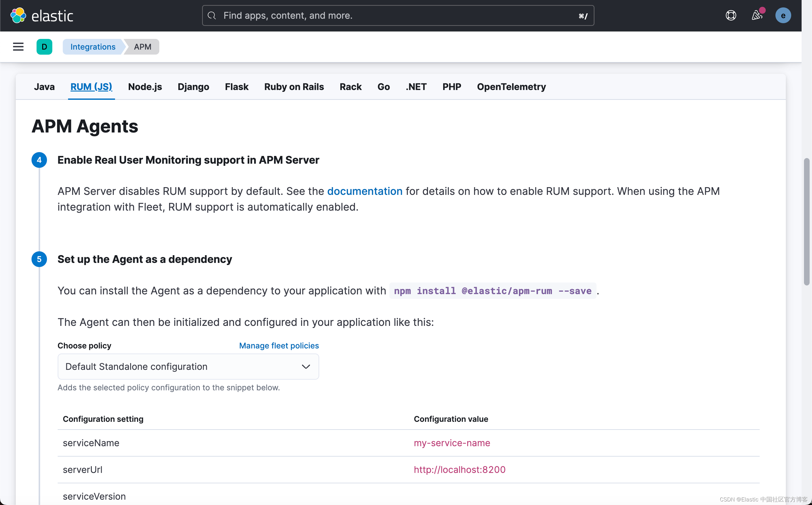The image size is (812, 505).
Task: Click the search magnifier icon
Action: [x=212, y=15]
